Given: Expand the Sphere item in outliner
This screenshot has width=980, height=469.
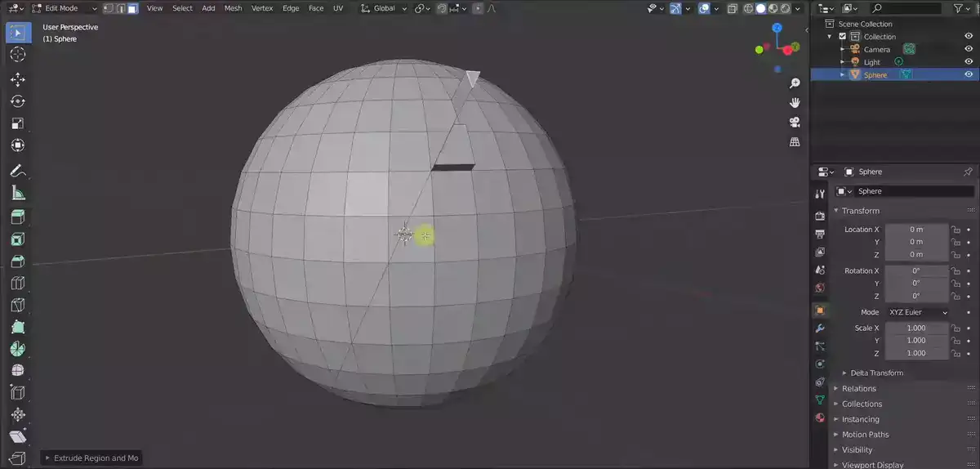Looking at the screenshot, I should coord(842,74).
